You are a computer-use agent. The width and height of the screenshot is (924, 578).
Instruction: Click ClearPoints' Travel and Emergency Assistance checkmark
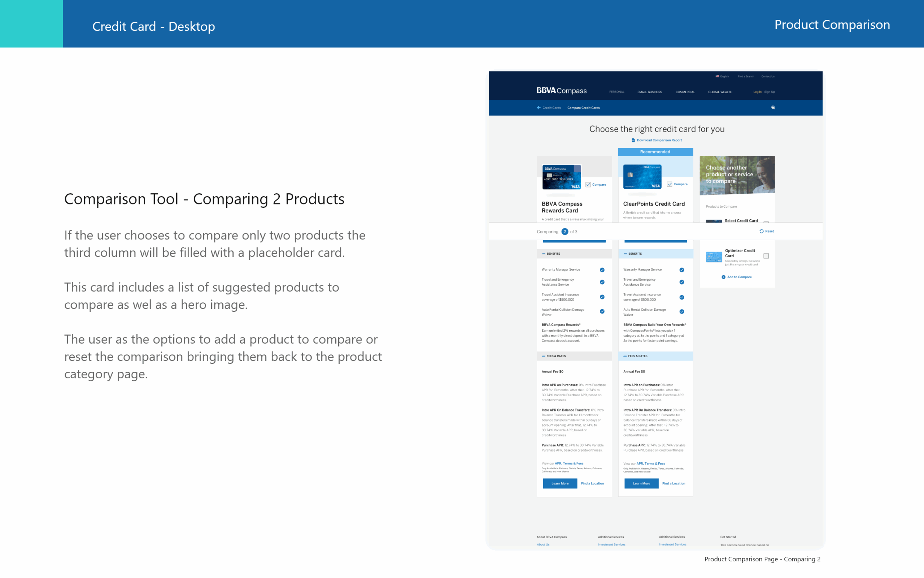pos(682,282)
